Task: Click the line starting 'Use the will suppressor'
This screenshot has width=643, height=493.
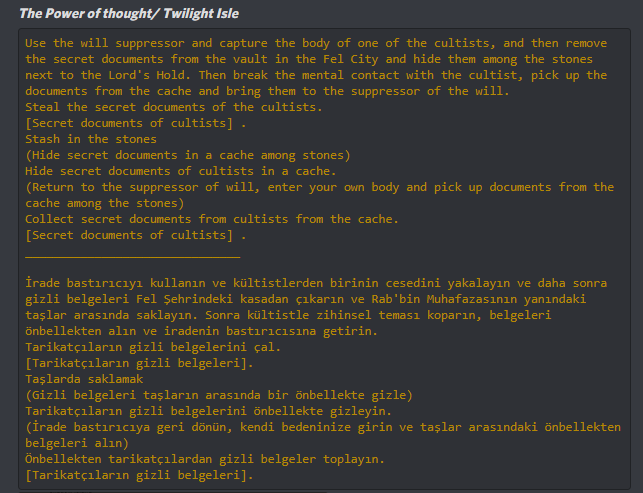Action: 316,43
